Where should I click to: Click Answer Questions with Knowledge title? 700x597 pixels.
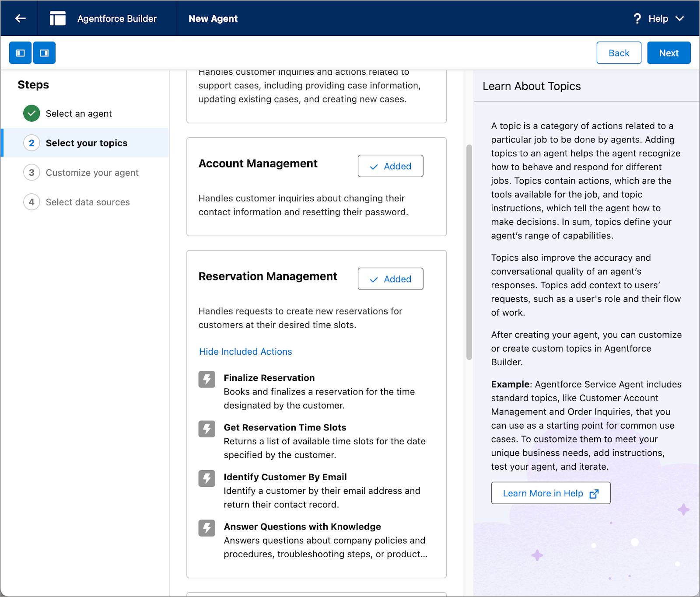302,527
